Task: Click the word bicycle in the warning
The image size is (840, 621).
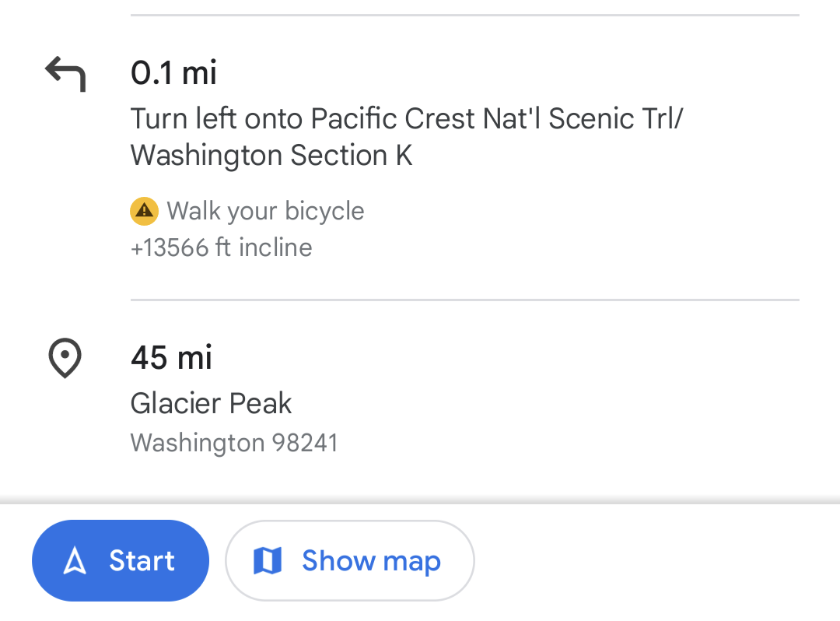Action: (324, 211)
